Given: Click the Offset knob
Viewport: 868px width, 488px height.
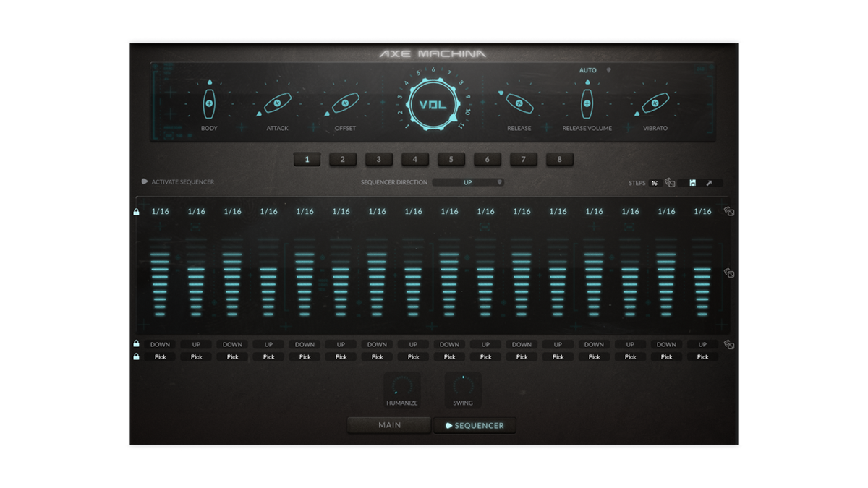Looking at the screenshot, I should click(345, 103).
